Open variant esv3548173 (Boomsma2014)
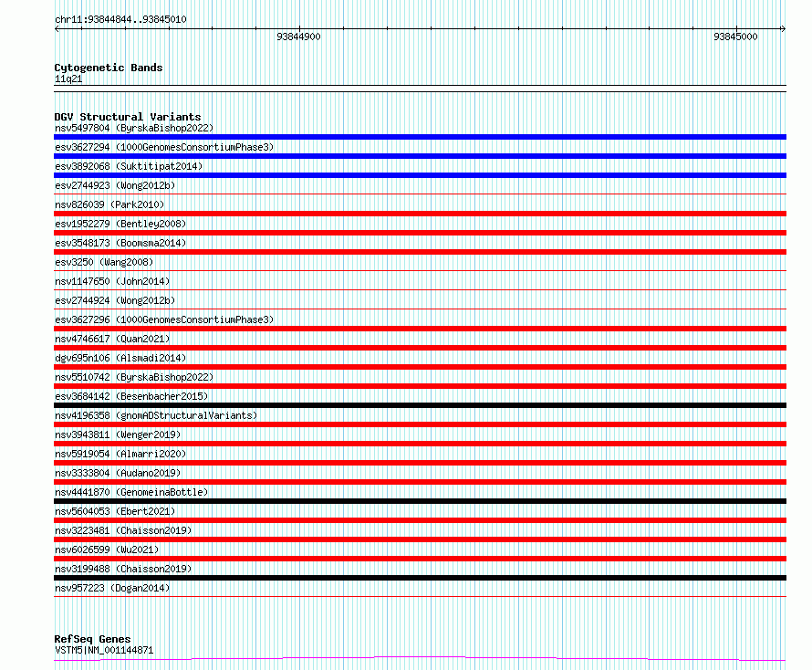The height and width of the screenshot is (670, 812). tap(120, 243)
